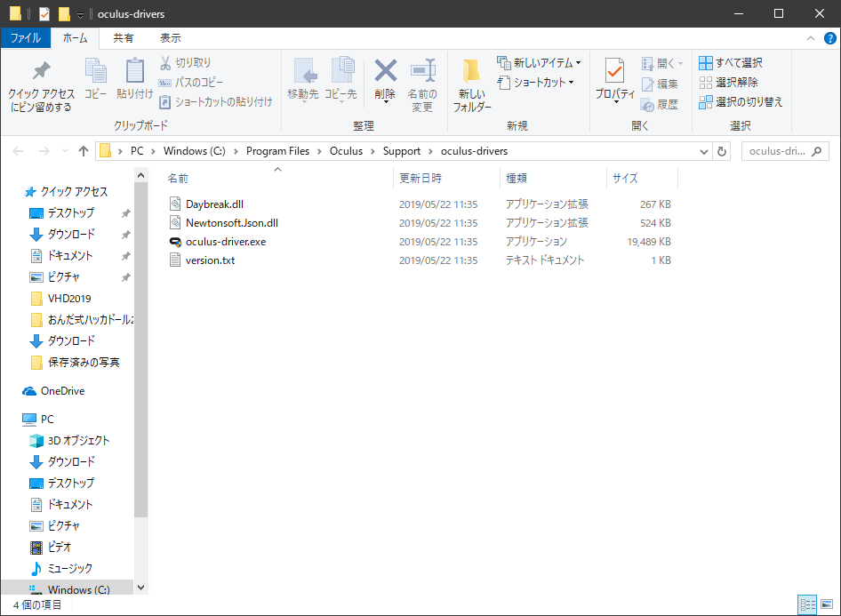The width and height of the screenshot is (841, 616).
Task: Click Deselect (選択解除)
Action: (728, 83)
